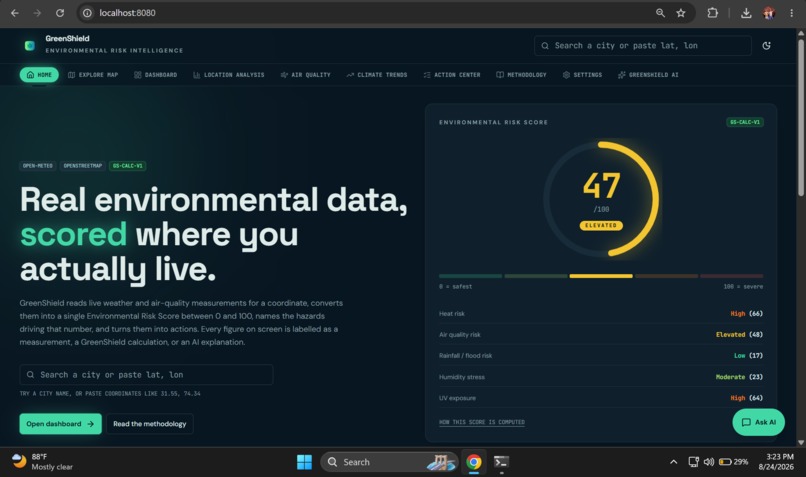Click the OpenStreetMap source badge
This screenshot has height=477, width=806.
[82, 166]
